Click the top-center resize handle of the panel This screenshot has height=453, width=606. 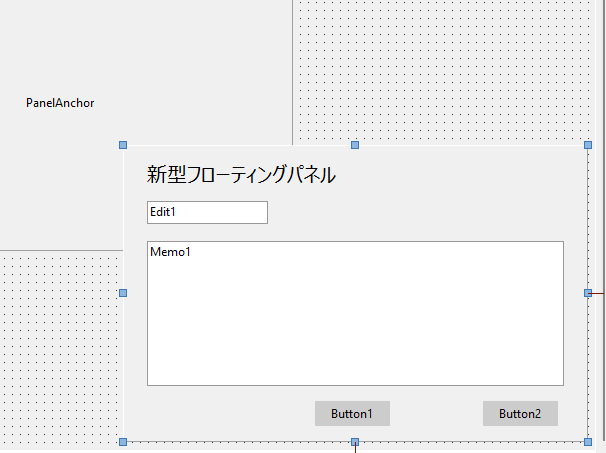(355, 146)
